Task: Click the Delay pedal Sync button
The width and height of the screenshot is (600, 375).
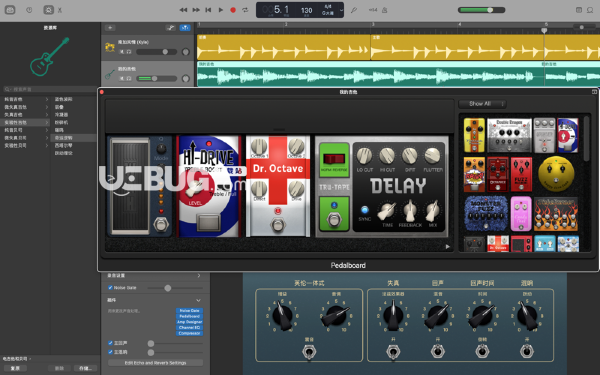Action: tap(364, 210)
